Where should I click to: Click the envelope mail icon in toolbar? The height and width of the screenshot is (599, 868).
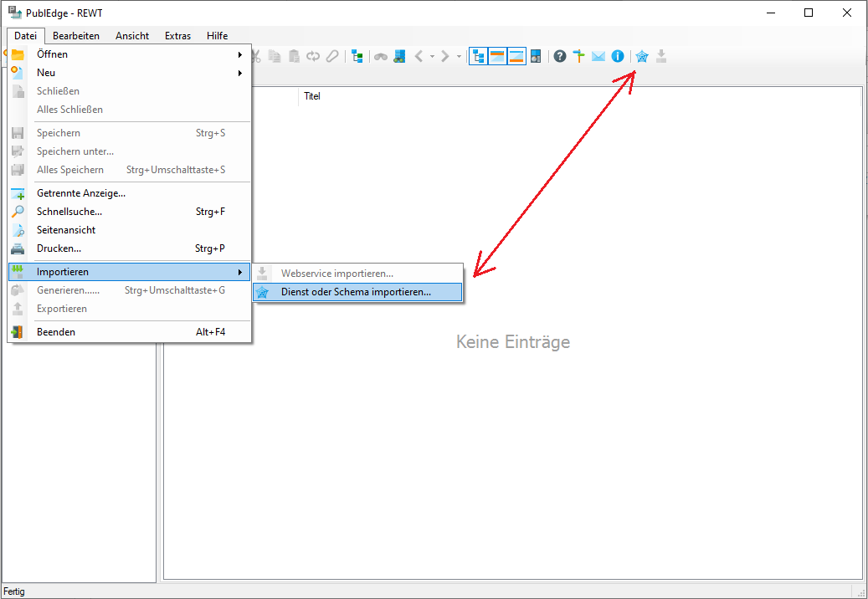point(598,56)
